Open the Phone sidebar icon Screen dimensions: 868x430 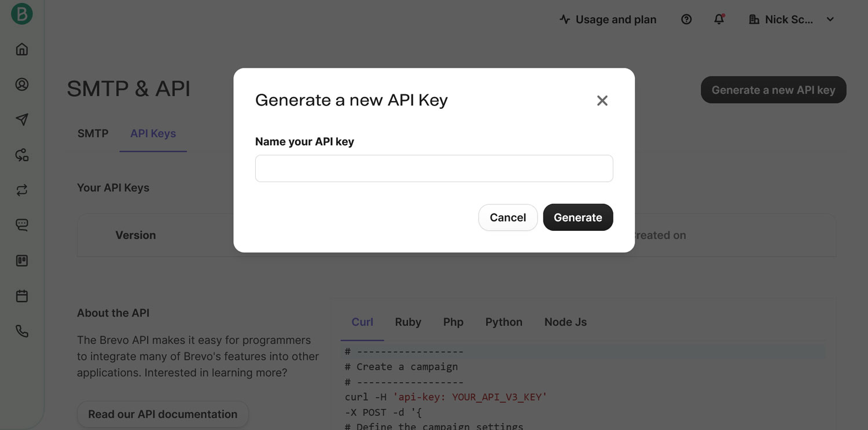pos(22,331)
